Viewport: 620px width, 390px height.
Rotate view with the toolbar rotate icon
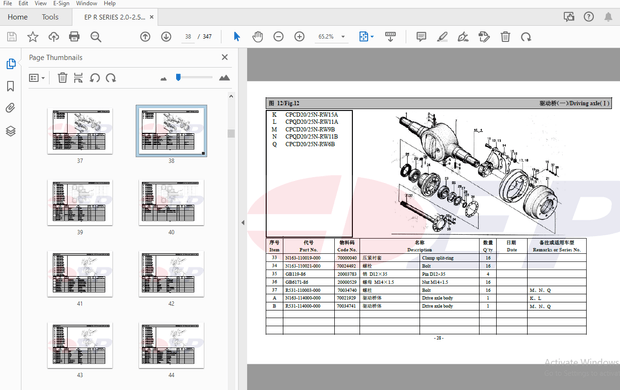click(526, 37)
